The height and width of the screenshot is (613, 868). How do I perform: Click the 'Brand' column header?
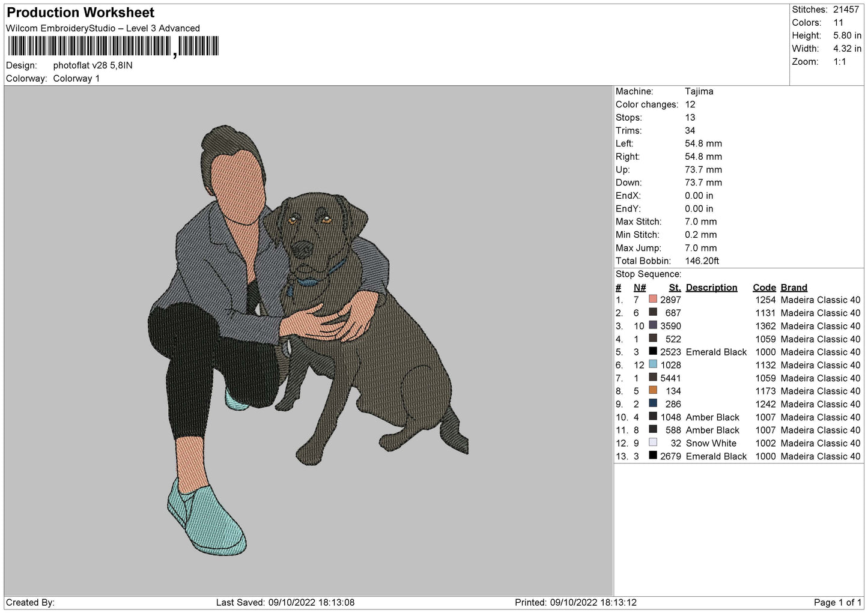point(794,288)
